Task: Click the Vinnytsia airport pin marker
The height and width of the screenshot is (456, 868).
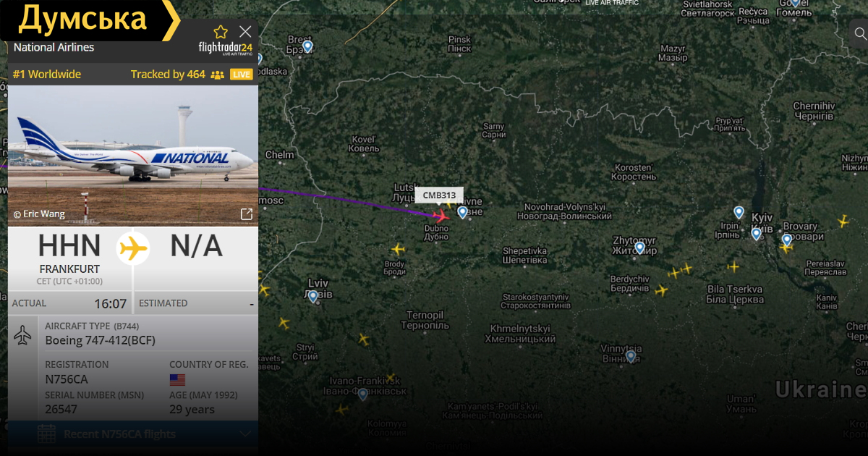Action: [x=631, y=356]
